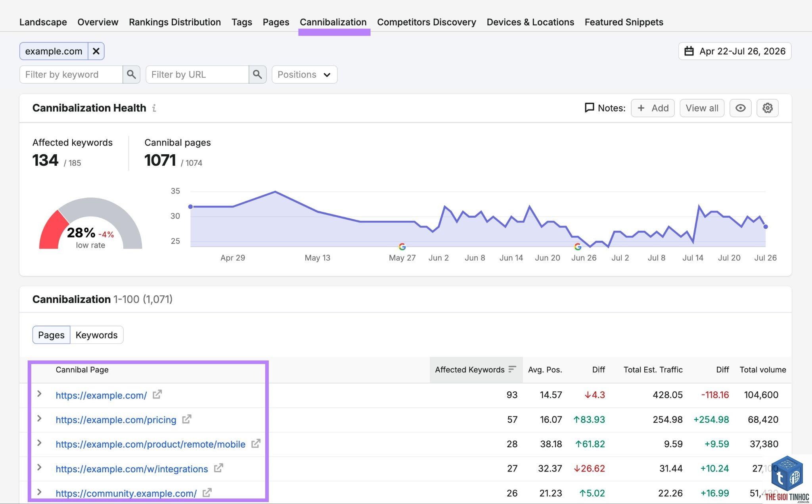This screenshot has height=504, width=812.
Task: Open Featured Snippets tab
Action: tap(624, 22)
